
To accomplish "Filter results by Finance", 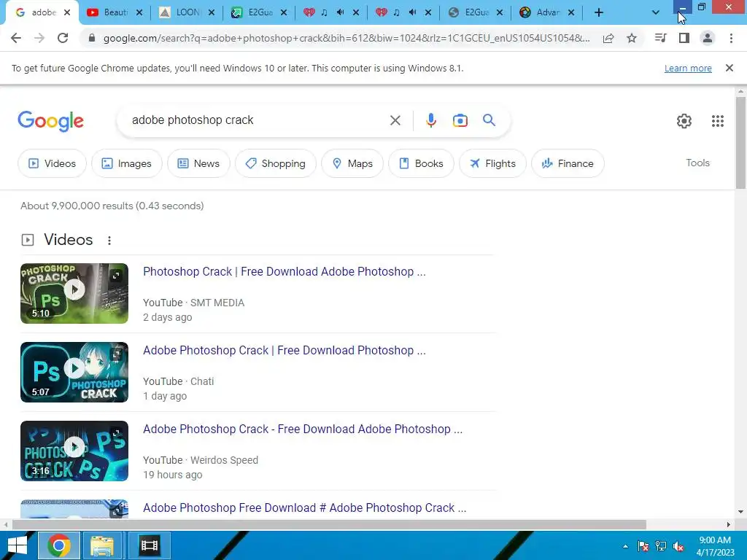I will coord(568,163).
